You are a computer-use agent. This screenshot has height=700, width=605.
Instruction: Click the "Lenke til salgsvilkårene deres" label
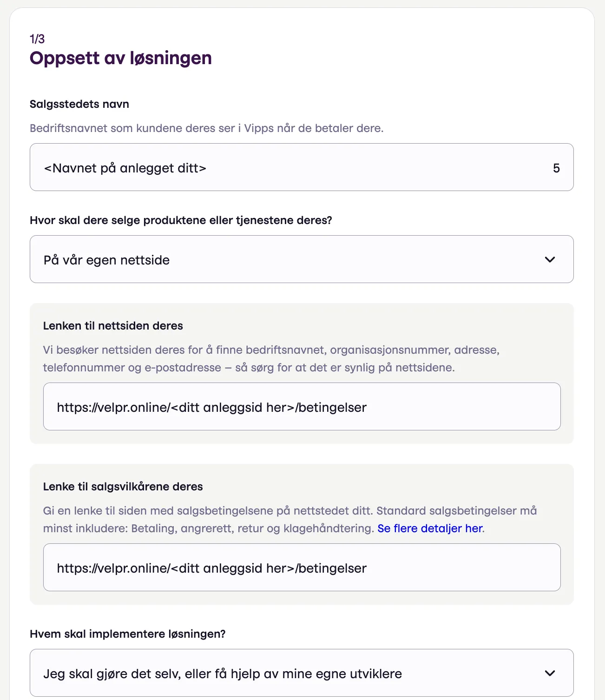click(x=123, y=486)
